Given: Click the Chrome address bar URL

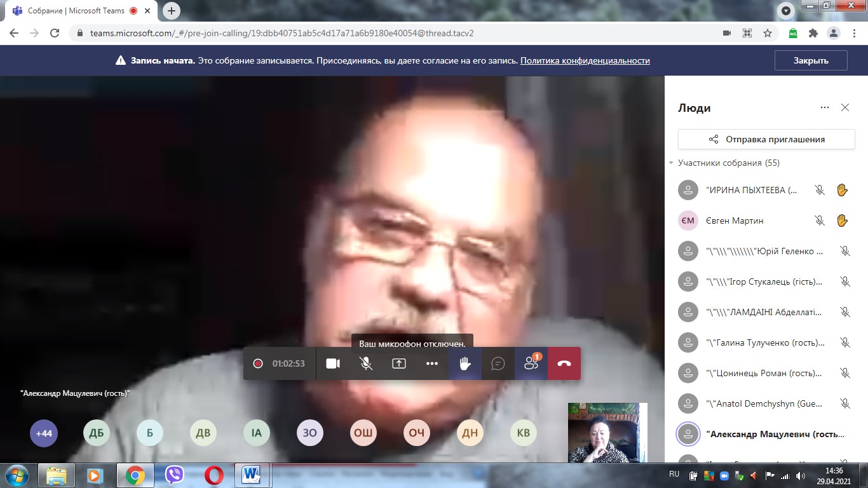Looking at the screenshot, I should [x=281, y=33].
